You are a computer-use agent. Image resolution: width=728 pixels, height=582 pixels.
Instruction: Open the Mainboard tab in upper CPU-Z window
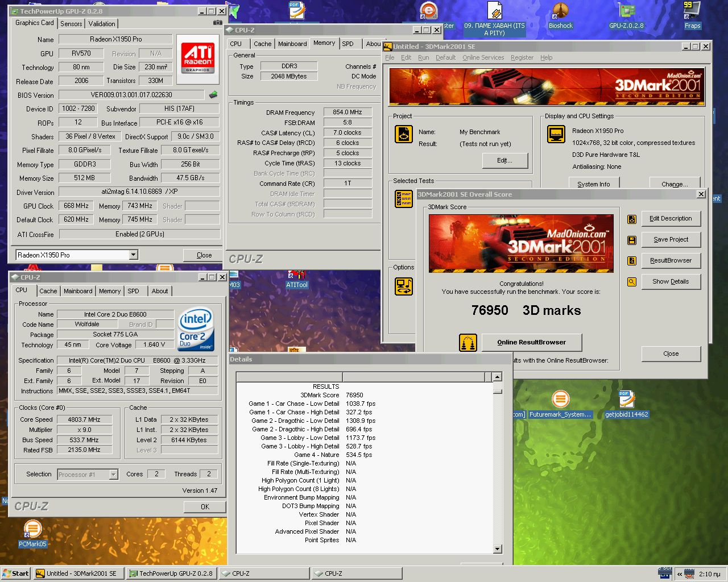292,44
